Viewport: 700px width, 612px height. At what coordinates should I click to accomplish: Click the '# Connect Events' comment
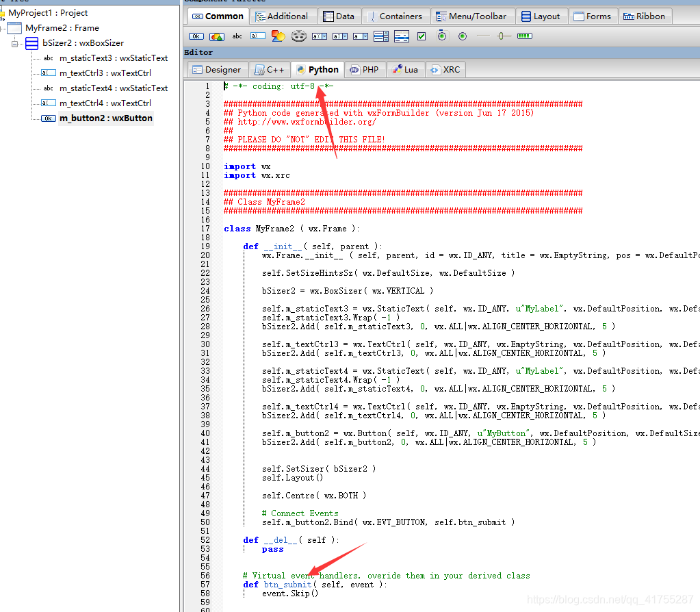coord(300,513)
